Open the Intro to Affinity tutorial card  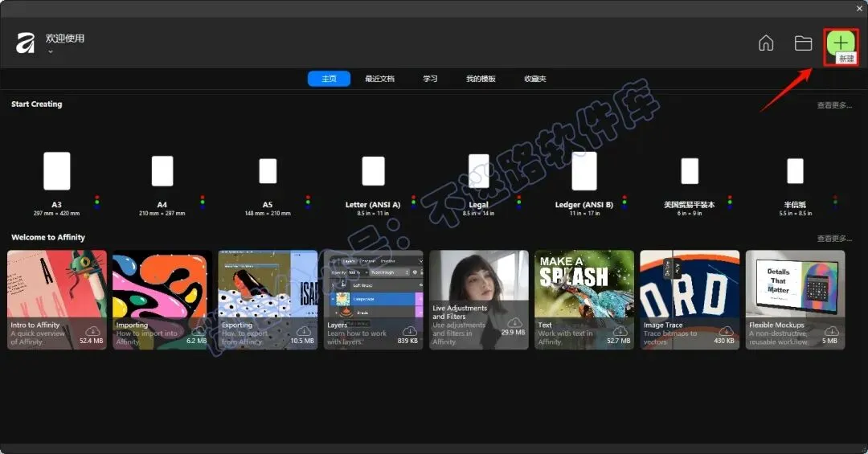pos(57,300)
